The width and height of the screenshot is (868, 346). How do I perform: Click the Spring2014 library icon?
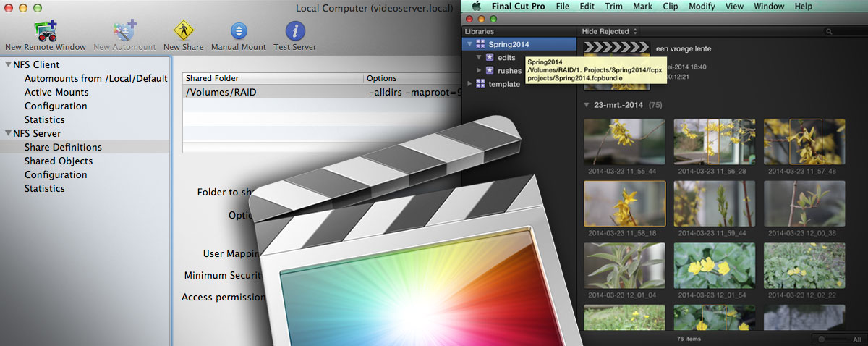(x=480, y=45)
